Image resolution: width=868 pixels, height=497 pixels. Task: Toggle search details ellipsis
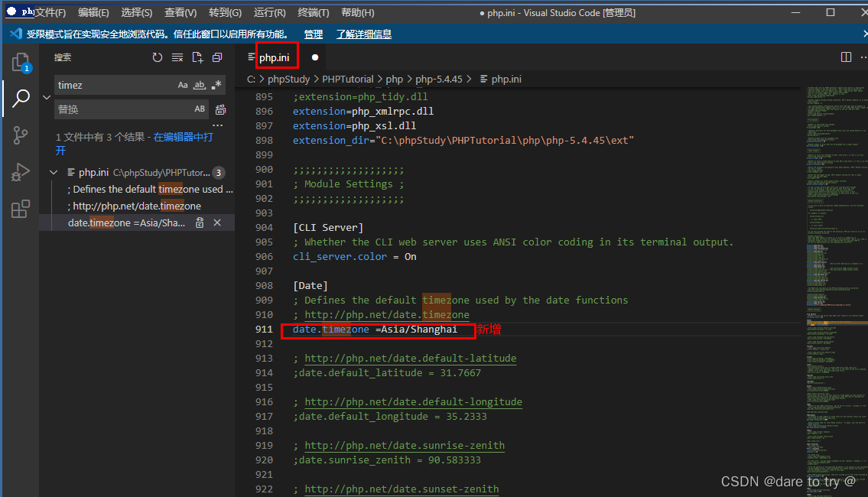[x=217, y=125]
